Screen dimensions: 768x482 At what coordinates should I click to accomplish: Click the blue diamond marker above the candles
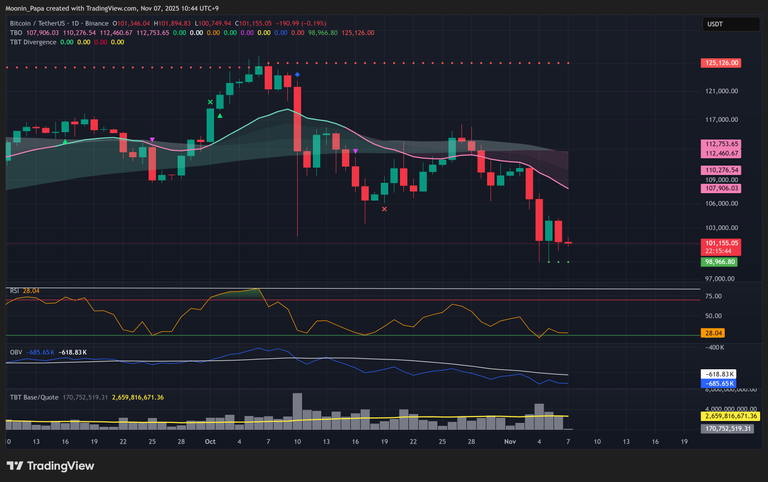(x=296, y=74)
